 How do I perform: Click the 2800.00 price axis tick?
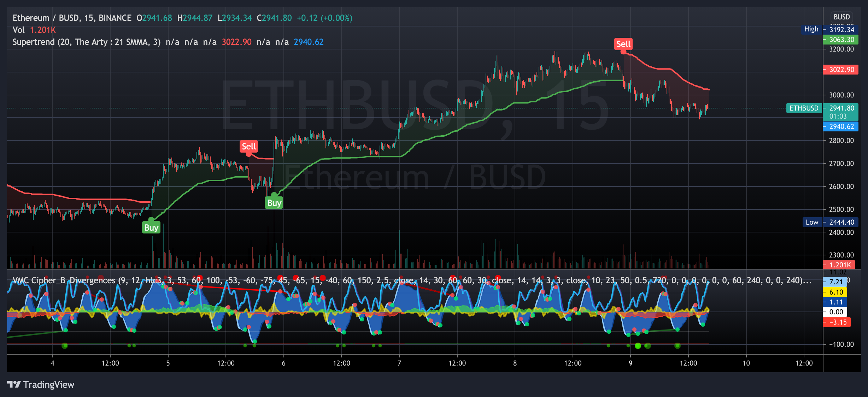tap(841, 141)
